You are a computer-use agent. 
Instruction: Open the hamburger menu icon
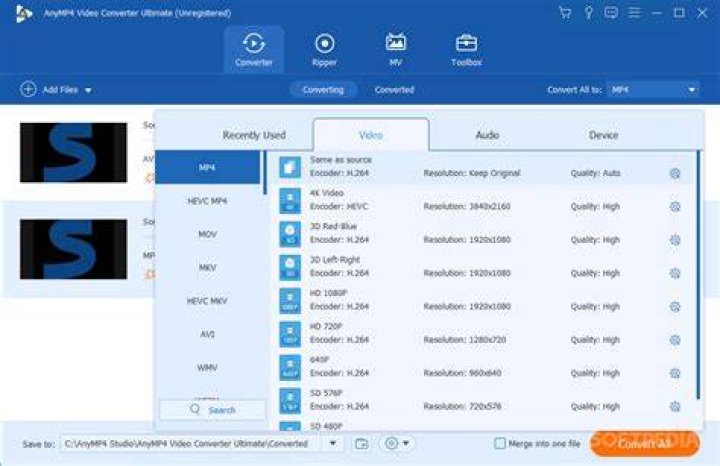tap(634, 12)
